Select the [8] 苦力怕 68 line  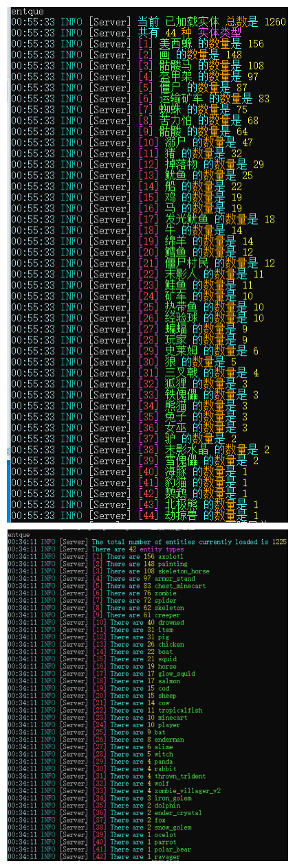[x=135, y=120]
